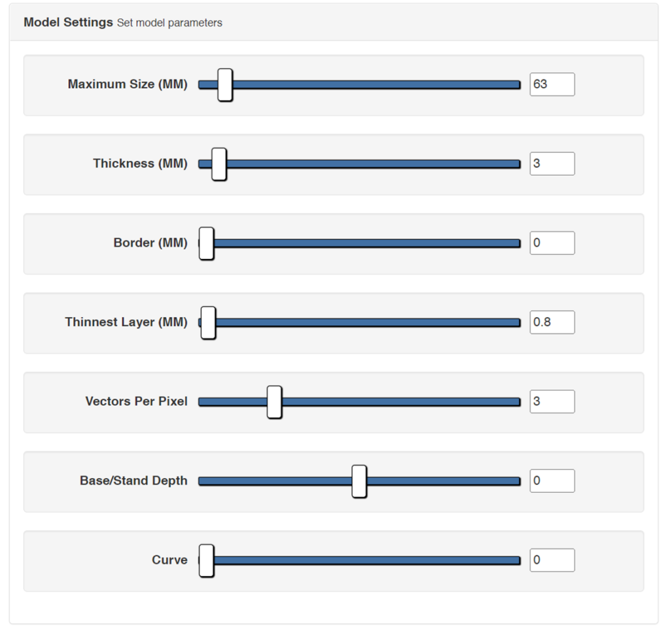The height and width of the screenshot is (644, 670).
Task: Click the Border slider track right end
Action: pyautogui.click(x=517, y=243)
